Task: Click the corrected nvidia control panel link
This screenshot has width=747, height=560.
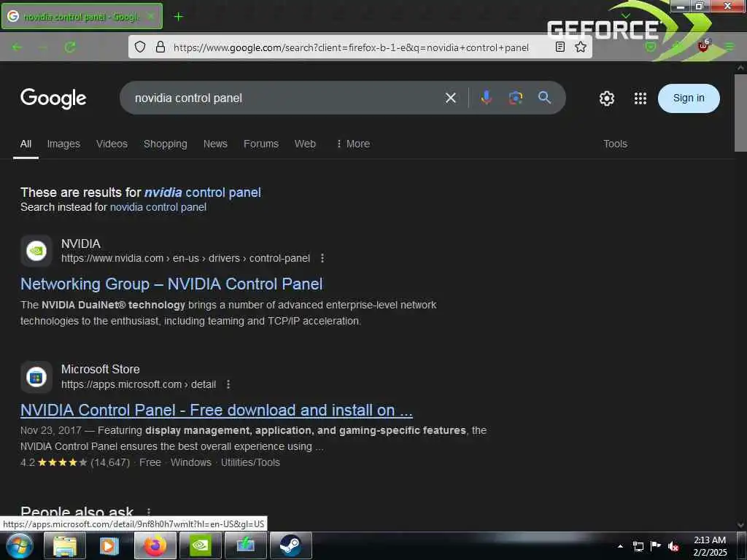Action: tap(203, 192)
